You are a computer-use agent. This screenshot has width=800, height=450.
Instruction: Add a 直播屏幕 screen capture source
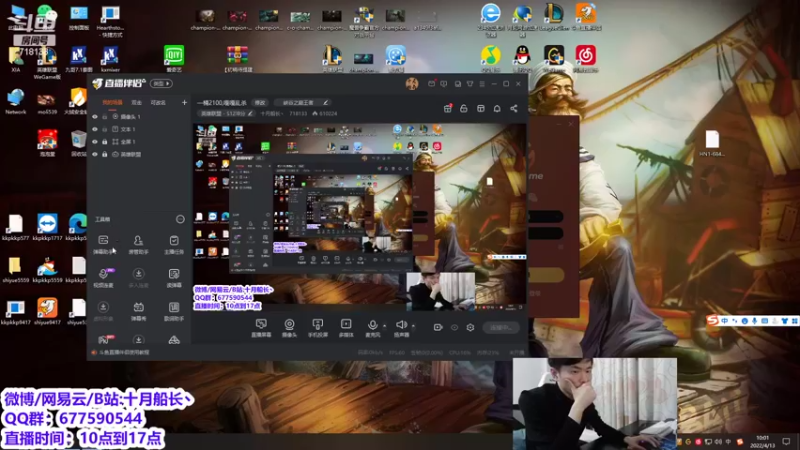pos(261,328)
